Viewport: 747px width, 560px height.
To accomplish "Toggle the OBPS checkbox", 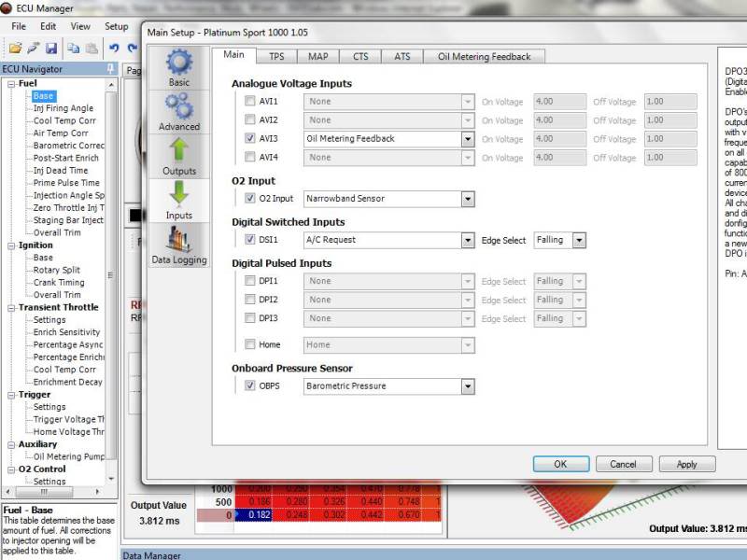I will click(249, 385).
